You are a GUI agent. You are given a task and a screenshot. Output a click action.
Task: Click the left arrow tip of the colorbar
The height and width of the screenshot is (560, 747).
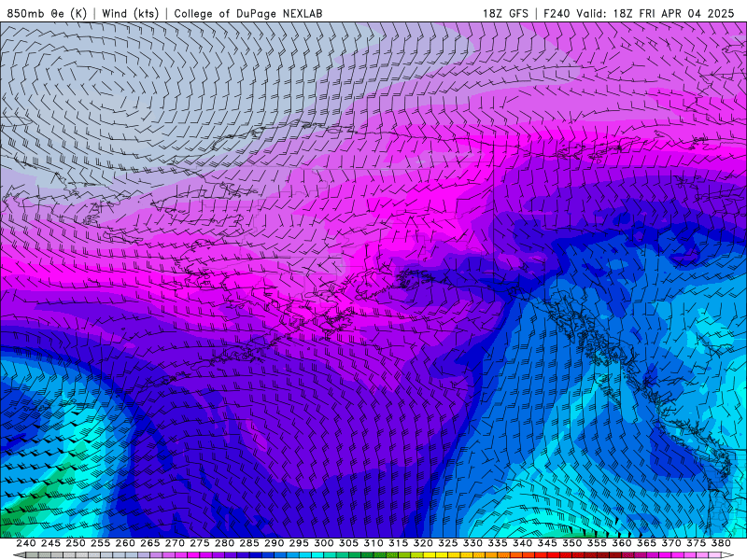(x=19, y=555)
